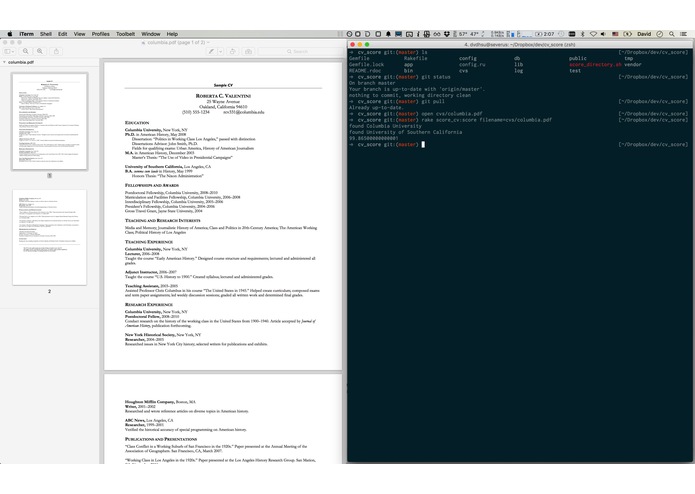Image resolution: width=695 pixels, height=494 pixels.
Task: Click Preview zoom out button
Action: click(x=26, y=51)
